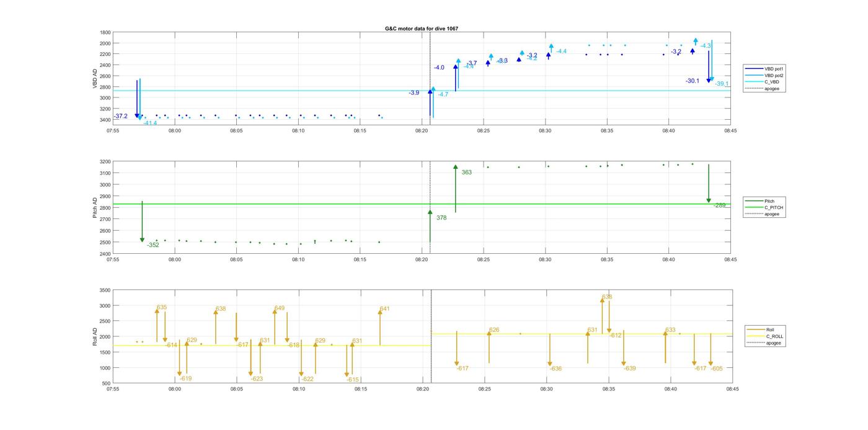Click the "363" pitch data label
Screen dimensions: 868x430
(x=467, y=172)
